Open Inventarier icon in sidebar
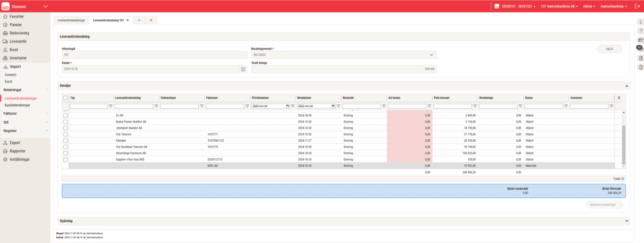The image size is (644, 243). point(6,58)
